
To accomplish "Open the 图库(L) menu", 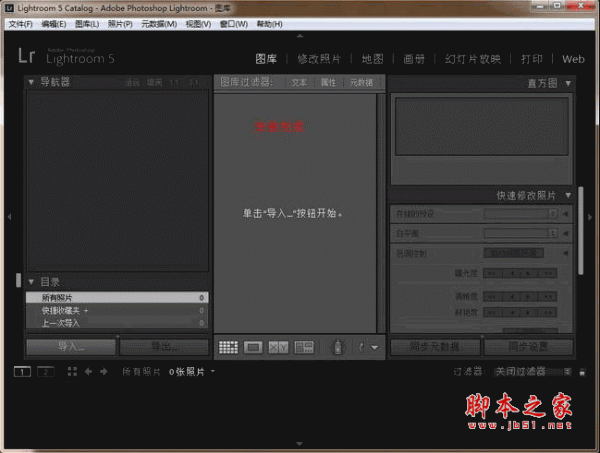I will [87, 24].
